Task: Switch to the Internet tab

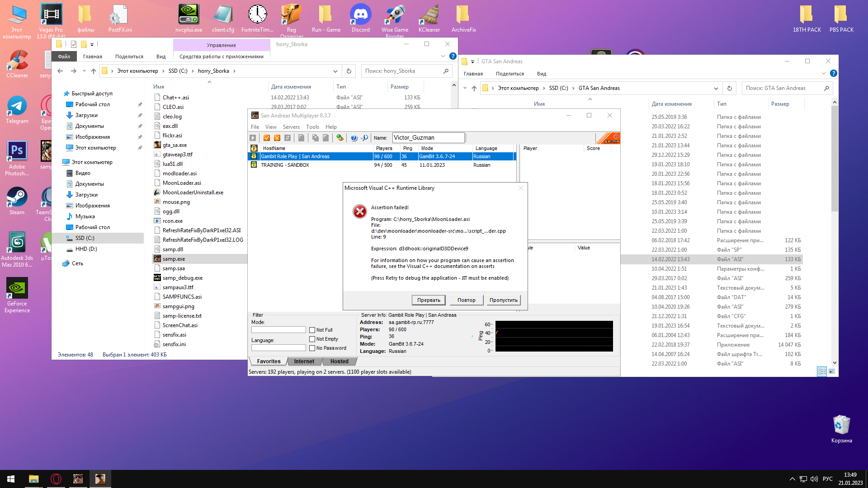Action: click(x=304, y=361)
